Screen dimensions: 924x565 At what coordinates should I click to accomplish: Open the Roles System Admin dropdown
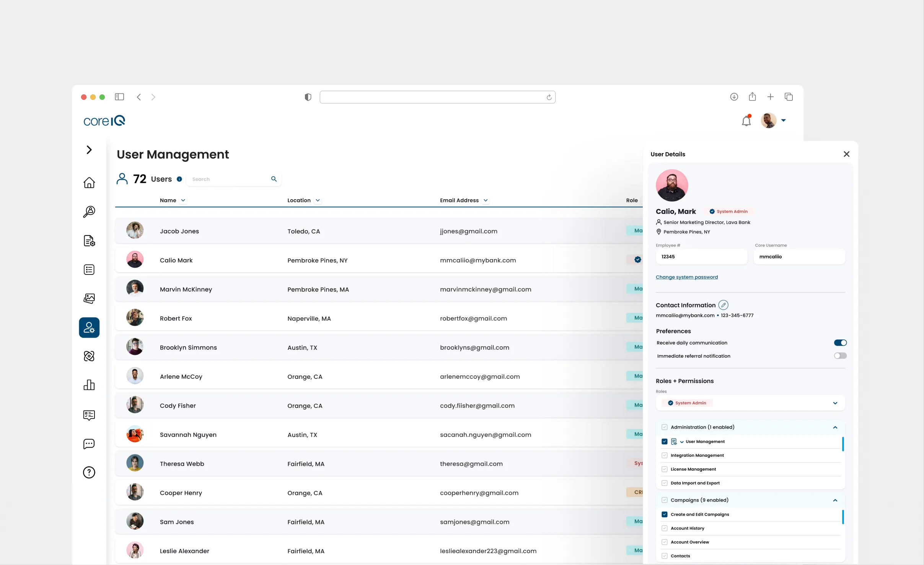click(x=750, y=403)
